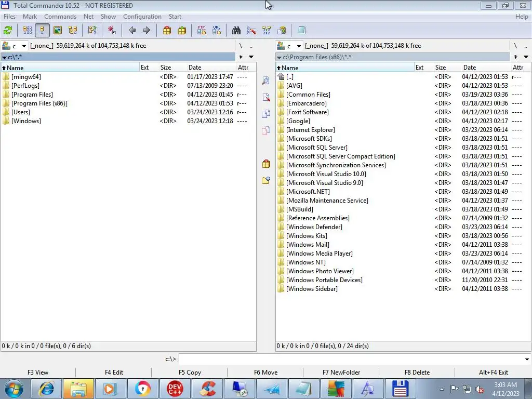The height and width of the screenshot is (399, 532).
Task: Open the FTP connect icon
Action: pyautogui.click(x=202, y=30)
